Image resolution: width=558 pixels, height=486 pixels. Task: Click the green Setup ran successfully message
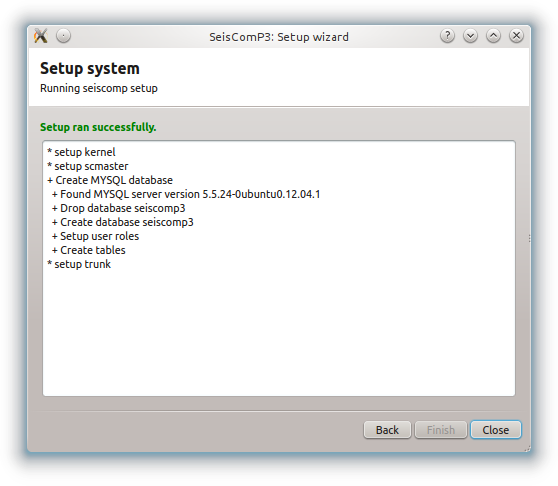coord(98,127)
